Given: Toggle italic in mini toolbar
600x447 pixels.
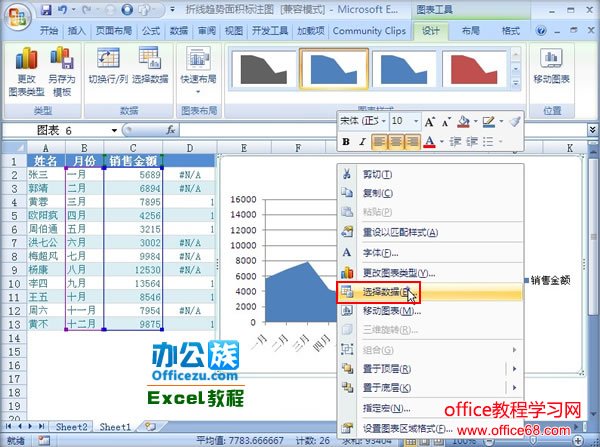Looking at the screenshot, I should click(362, 142).
